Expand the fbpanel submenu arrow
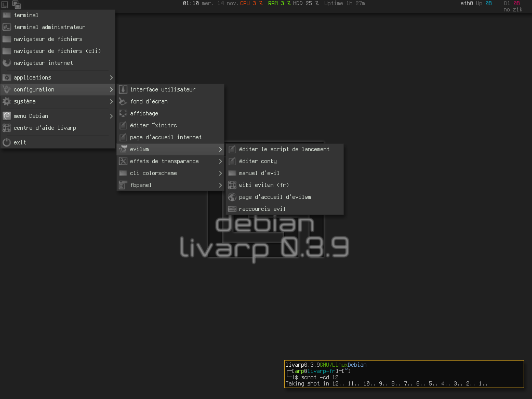The width and height of the screenshot is (532, 399). coord(220,185)
